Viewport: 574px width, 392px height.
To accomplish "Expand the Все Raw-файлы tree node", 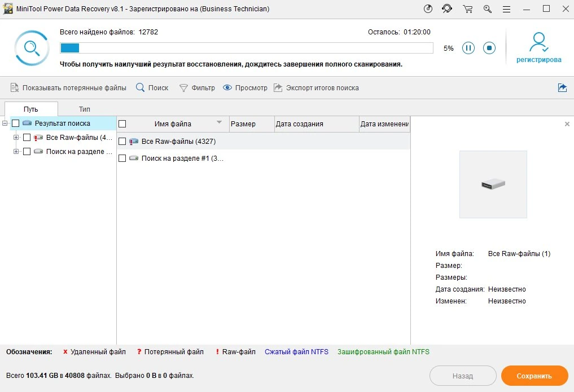I will (16, 138).
